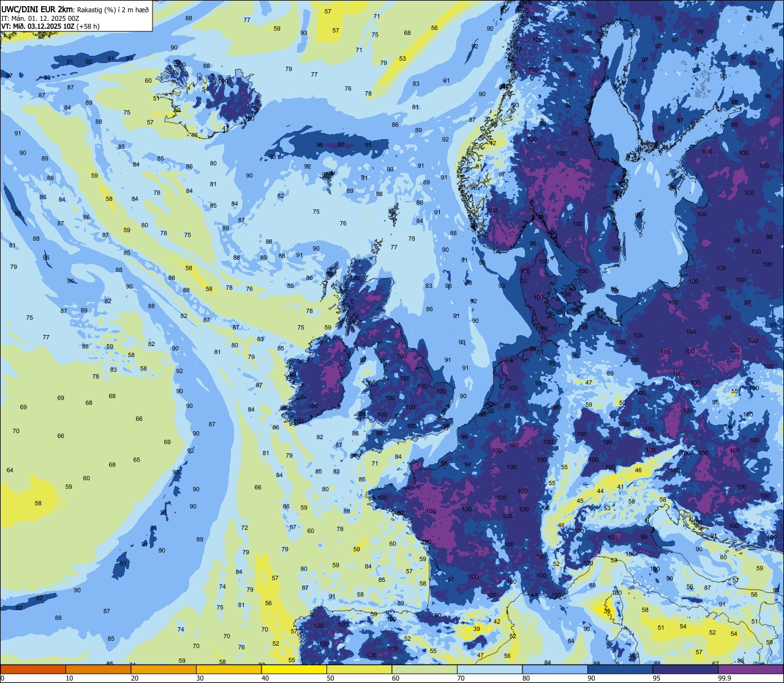Click the purple legend swatch above 99.9 %

(751, 670)
